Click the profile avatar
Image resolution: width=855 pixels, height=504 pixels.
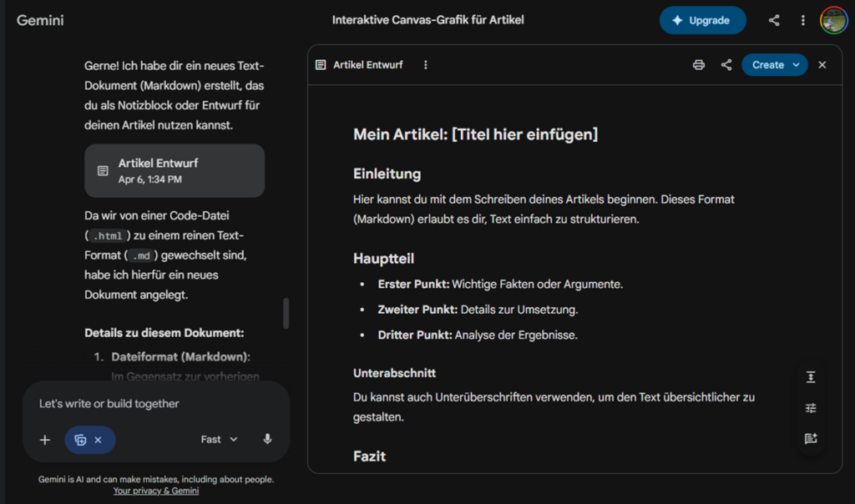point(832,20)
